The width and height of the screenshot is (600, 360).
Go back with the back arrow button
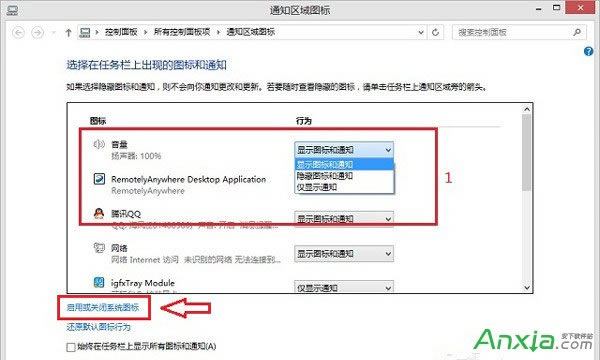[18, 33]
